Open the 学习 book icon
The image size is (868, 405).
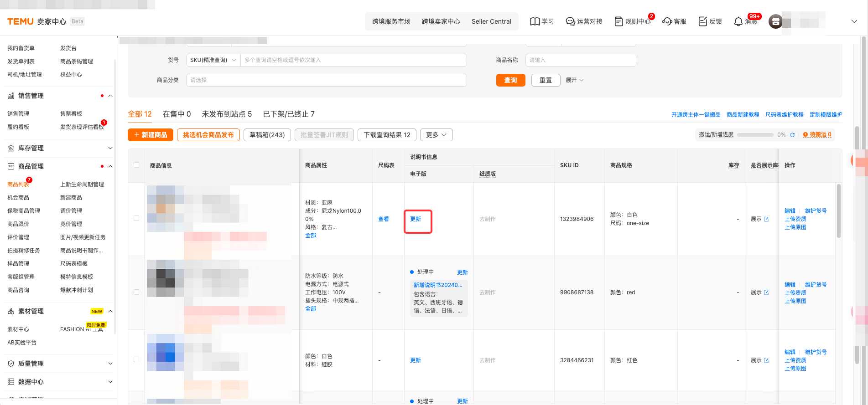coord(535,21)
